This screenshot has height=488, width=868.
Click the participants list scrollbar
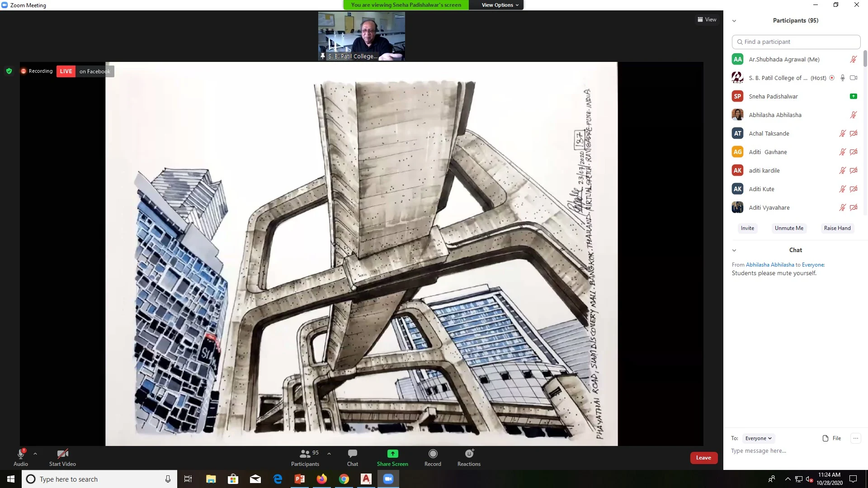tap(865, 59)
